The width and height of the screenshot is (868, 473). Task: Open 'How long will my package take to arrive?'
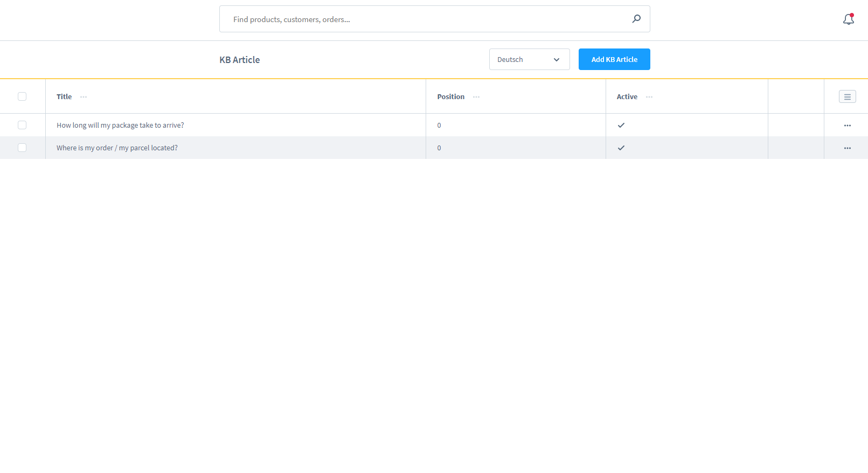[120, 126]
